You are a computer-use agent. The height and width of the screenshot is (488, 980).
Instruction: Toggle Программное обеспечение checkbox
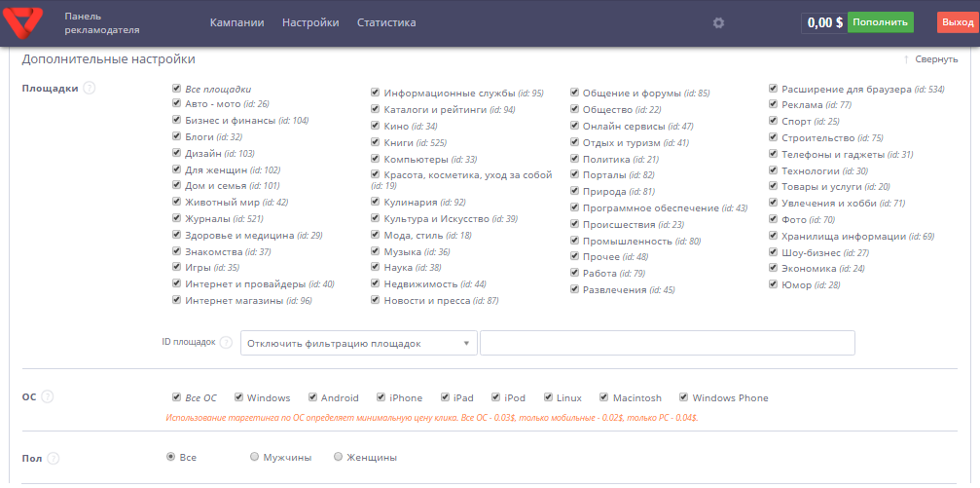click(x=574, y=207)
